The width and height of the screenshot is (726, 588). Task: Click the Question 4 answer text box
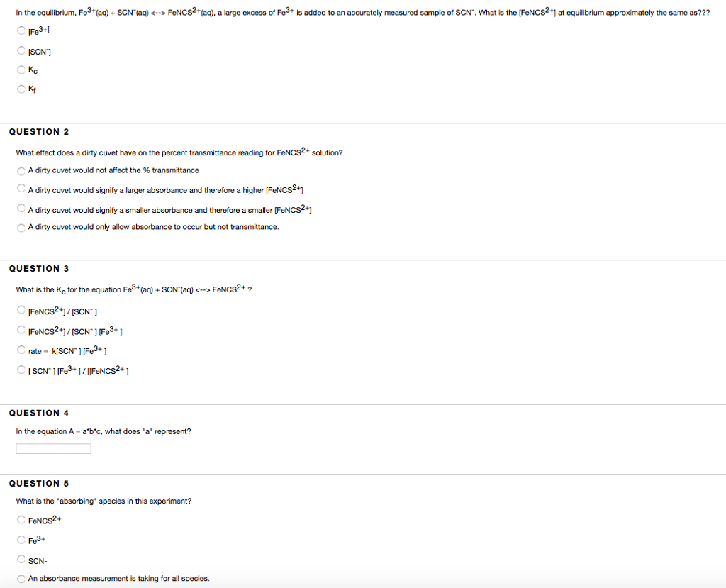click(x=52, y=448)
